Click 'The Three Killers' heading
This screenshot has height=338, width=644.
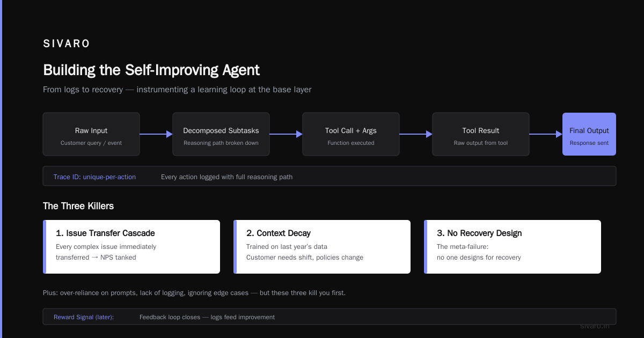78,206
